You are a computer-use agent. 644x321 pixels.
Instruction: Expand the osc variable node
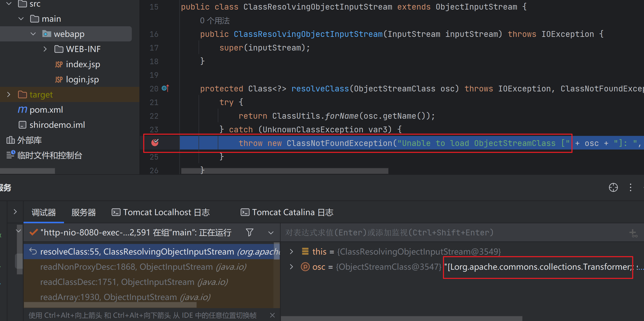[291, 267]
